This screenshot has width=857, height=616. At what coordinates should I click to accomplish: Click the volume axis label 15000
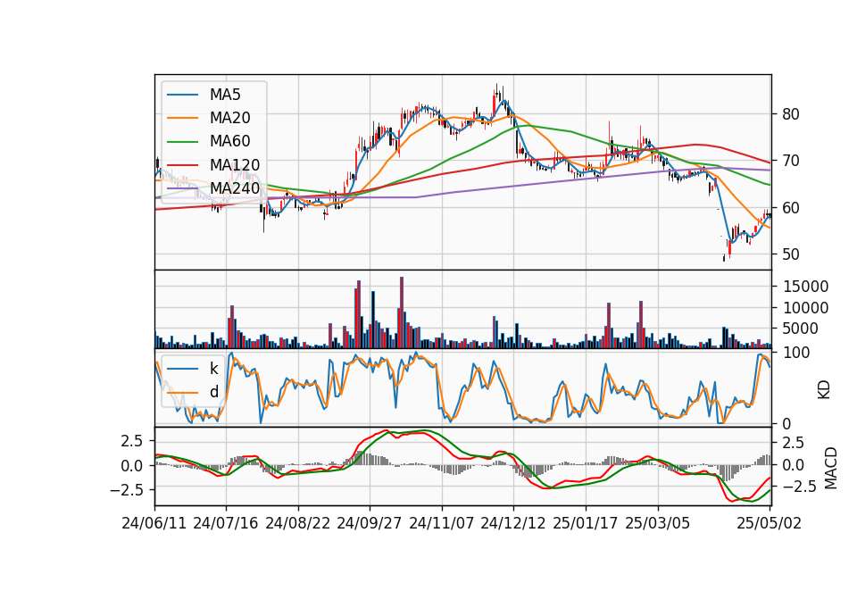click(x=805, y=287)
